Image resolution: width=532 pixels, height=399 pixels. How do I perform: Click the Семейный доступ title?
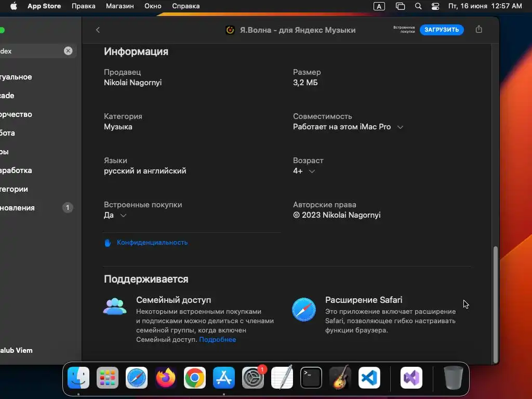(x=174, y=300)
